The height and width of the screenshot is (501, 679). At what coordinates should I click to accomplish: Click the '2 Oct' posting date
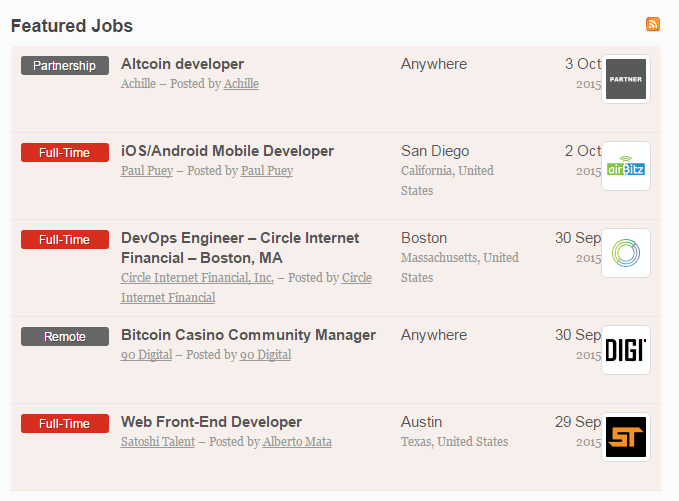pyautogui.click(x=583, y=151)
